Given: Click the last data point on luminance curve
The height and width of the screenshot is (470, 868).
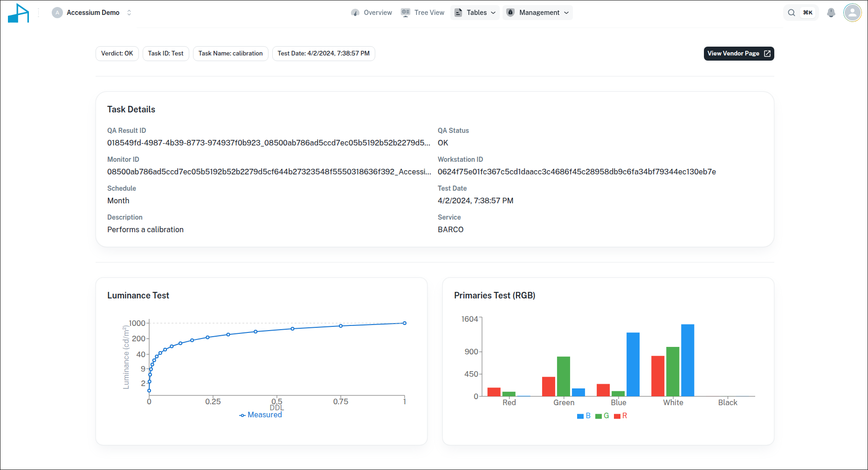Looking at the screenshot, I should coord(405,323).
